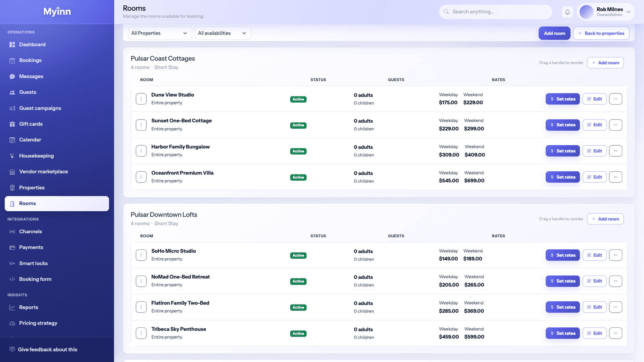Open more options for Dune View Studio
This screenshot has width=644, height=362.
615,99
